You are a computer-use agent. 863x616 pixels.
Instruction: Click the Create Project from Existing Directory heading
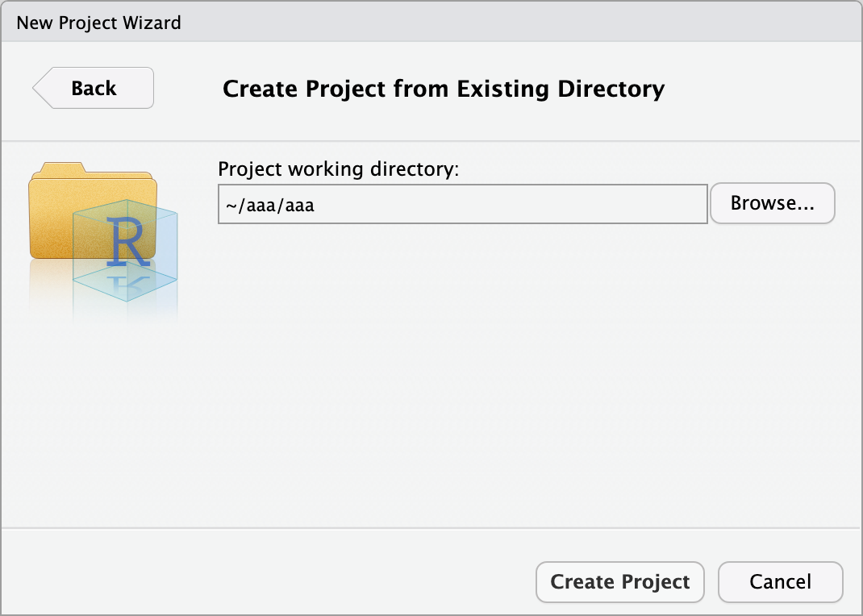click(443, 89)
